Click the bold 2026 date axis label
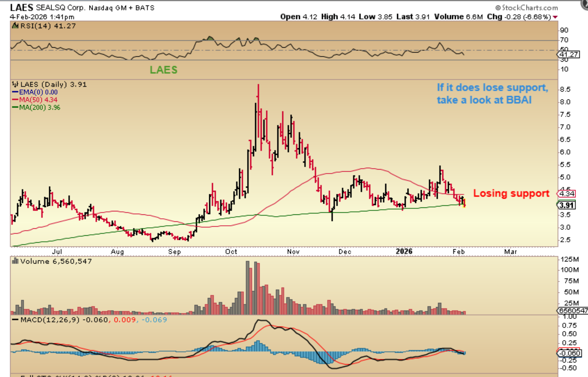 coord(404,251)
